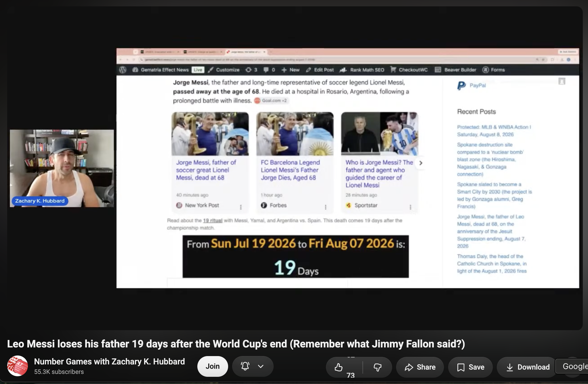Click the Goal.com +2 source chip
The image size is (588, 384).
[x=271, y=100]
